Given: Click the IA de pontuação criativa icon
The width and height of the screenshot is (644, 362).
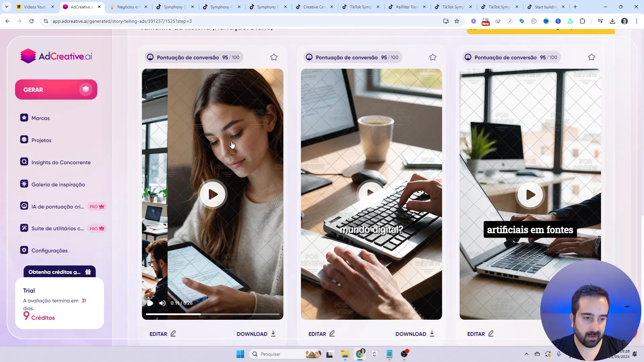Looking at the screenshot, I should (x=24, y=206).
